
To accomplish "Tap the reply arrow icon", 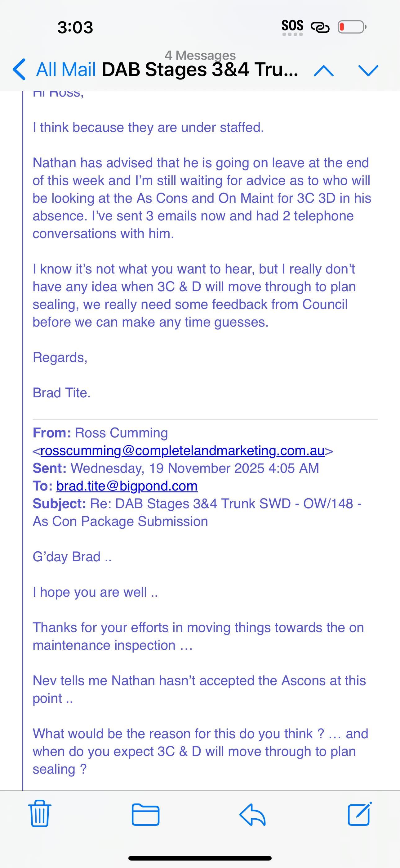I will 252,814.
